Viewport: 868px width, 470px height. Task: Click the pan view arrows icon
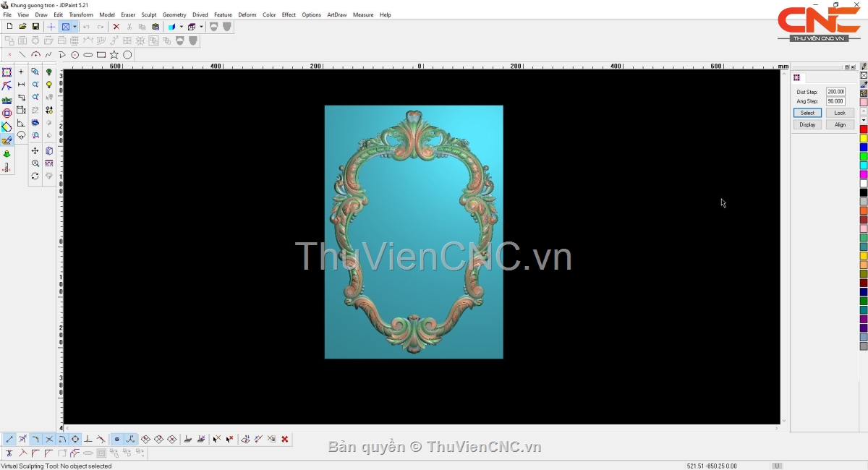[x=35, y=151]
